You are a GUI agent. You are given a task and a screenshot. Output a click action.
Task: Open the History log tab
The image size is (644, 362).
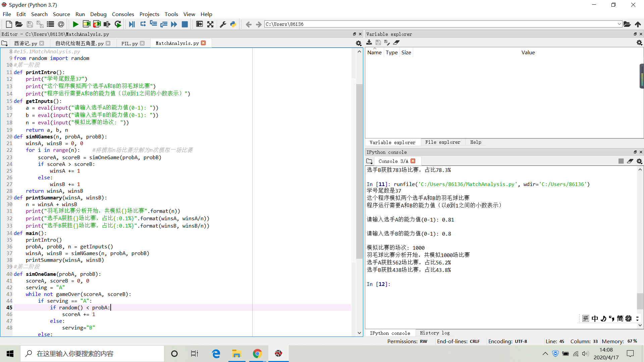tap(435, 333)
